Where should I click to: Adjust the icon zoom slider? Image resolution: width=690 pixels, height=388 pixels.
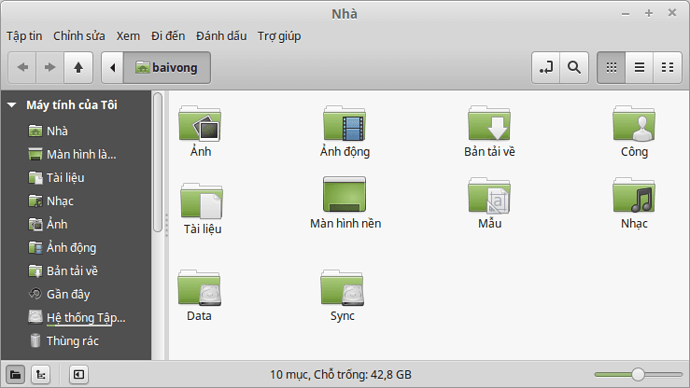pyautogui.click(x=638, y=374)
